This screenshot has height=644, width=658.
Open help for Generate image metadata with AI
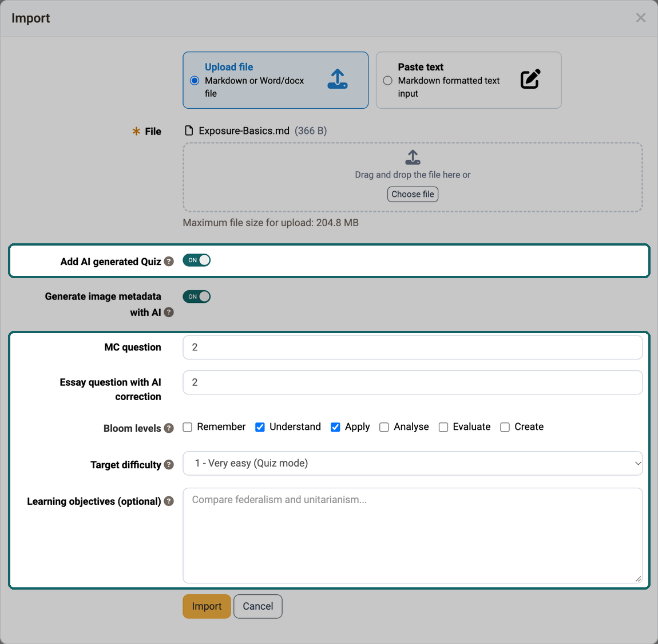[x=169, y=313]
